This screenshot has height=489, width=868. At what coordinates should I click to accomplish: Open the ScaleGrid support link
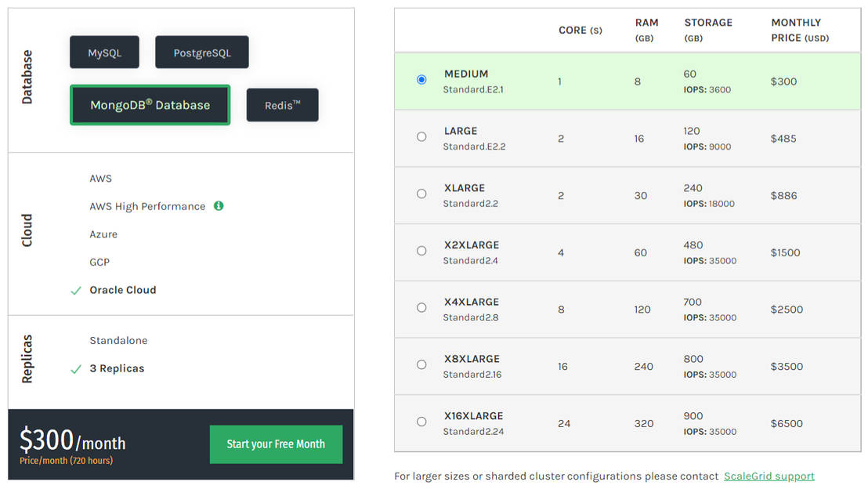click(769, 476)
